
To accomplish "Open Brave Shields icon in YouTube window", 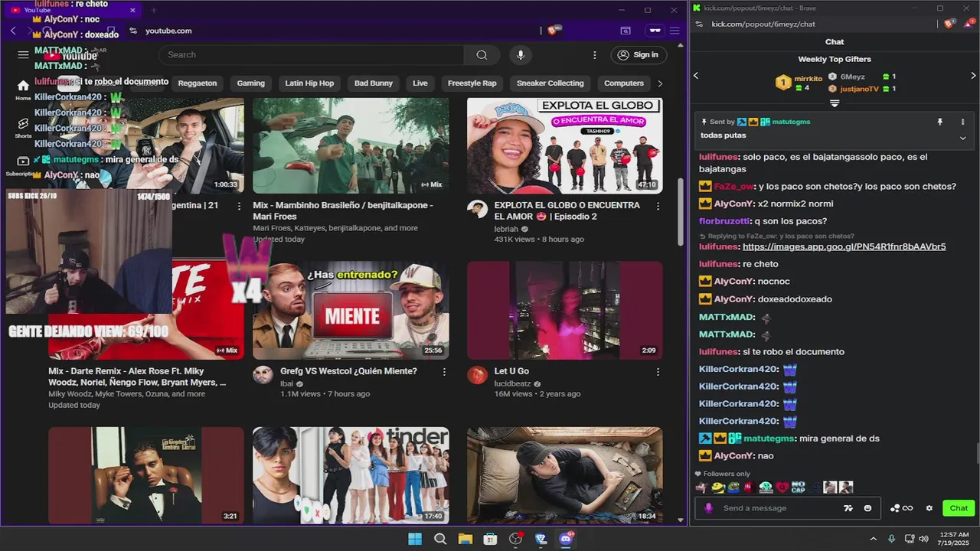I will pos(554,31).
